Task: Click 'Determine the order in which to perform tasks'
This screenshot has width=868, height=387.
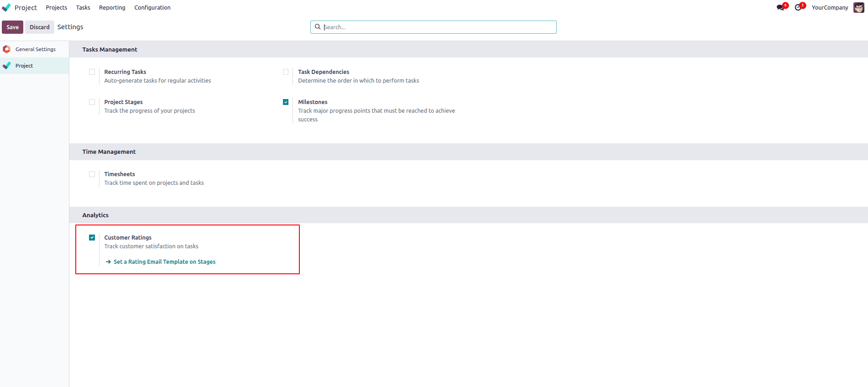Action: pyautogui.click(x=358, y=81)
